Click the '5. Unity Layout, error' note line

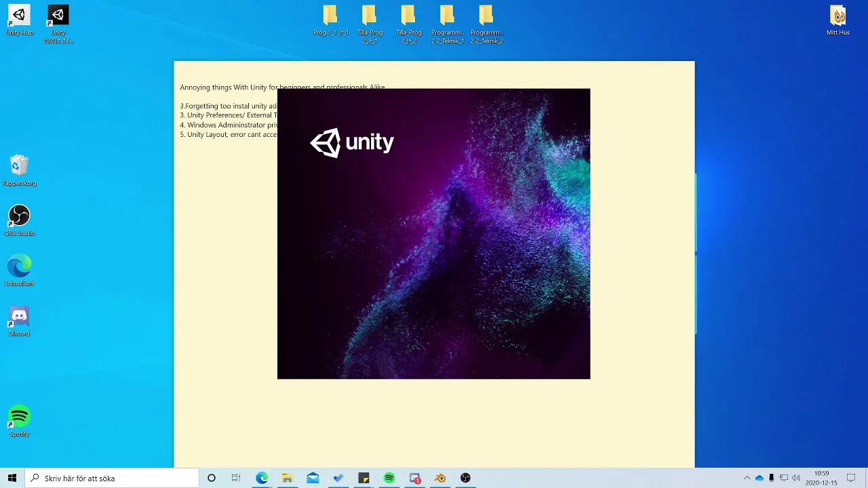pyautogui.click(x=229, y=134)
